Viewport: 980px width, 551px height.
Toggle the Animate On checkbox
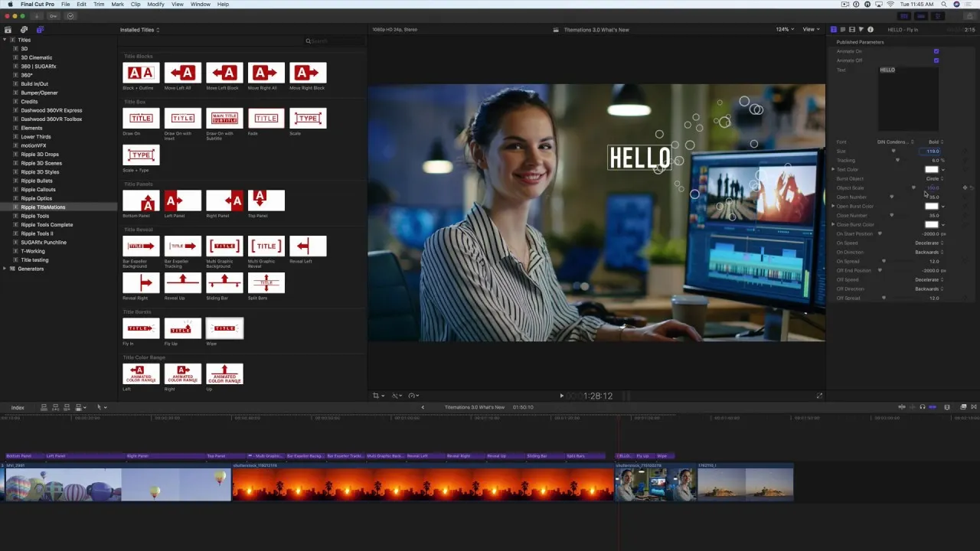(x=936, y=51)
